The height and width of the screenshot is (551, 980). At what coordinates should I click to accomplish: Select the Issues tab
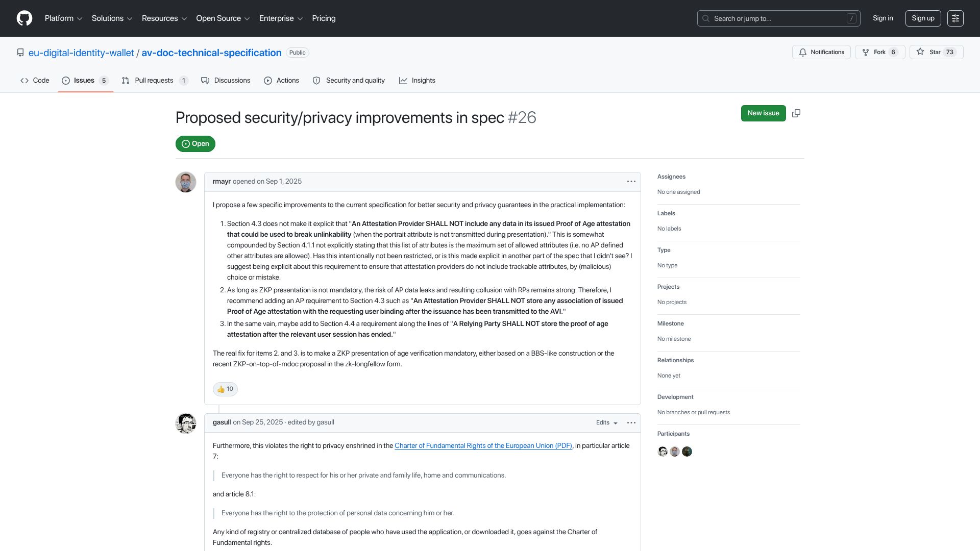coord(85,81)
